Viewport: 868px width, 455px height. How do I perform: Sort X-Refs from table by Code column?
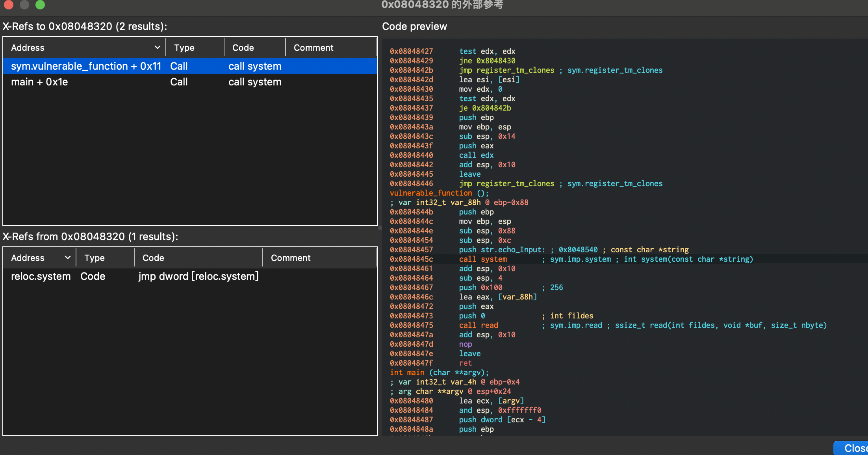click(153, 258)
